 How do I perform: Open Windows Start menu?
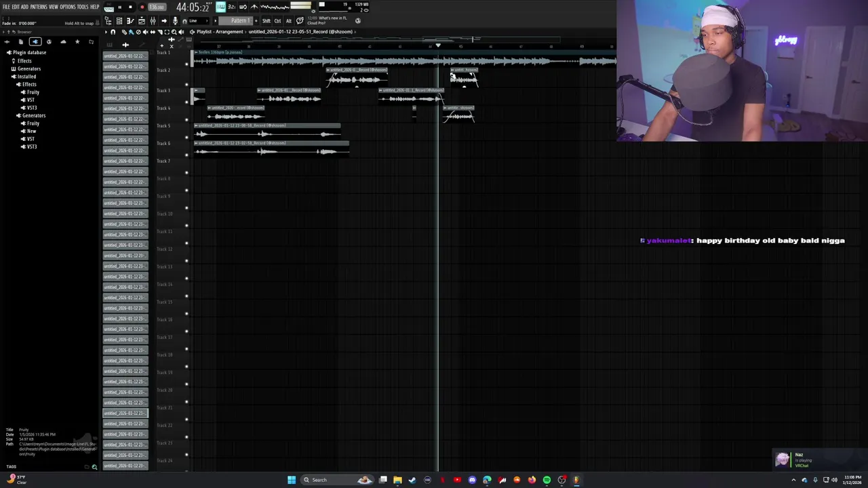point(292,480)
